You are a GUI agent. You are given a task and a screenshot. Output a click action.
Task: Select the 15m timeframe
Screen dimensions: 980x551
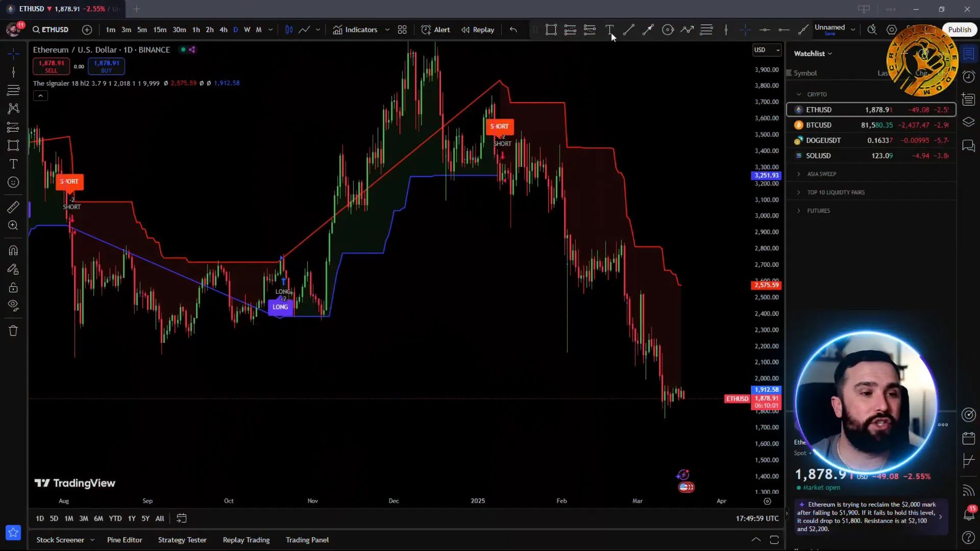point(160,30)
